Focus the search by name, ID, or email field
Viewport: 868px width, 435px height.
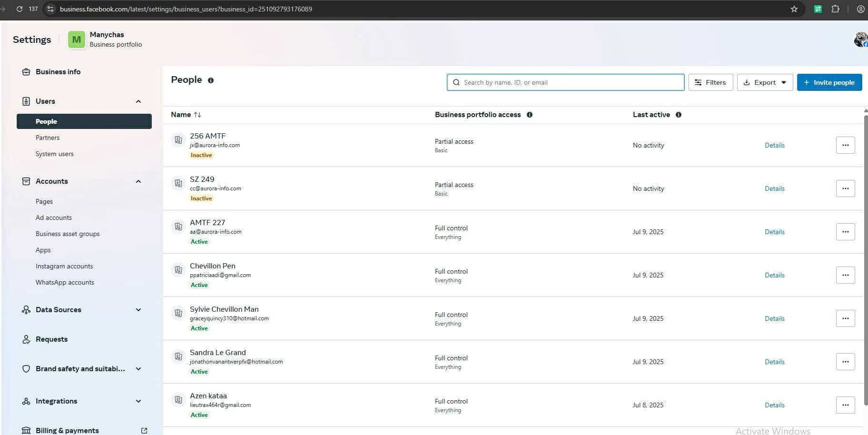pos(565,82)
